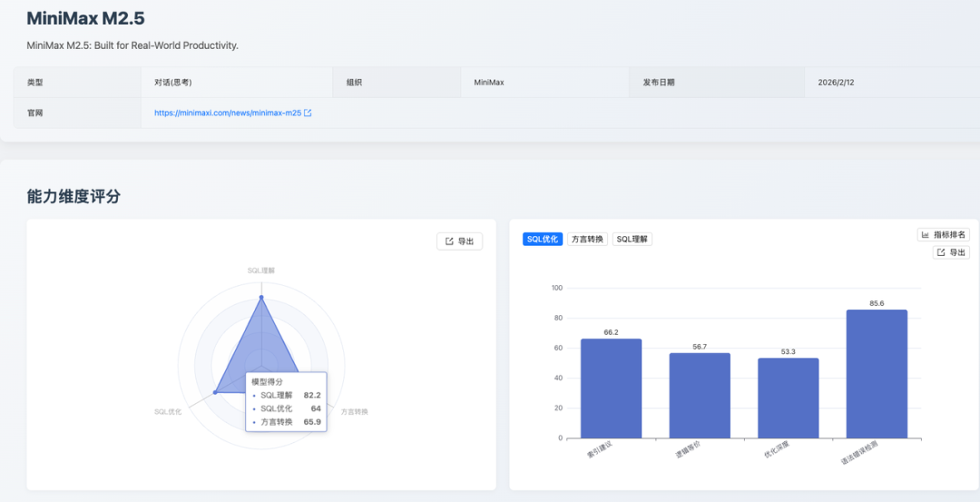Export the radar chart with 导出

pyautogui.click(x=460, y=241)
